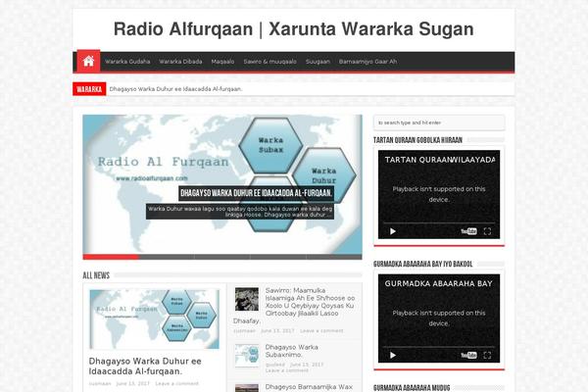Open Wararka Dibada menu item

point(180,62)
